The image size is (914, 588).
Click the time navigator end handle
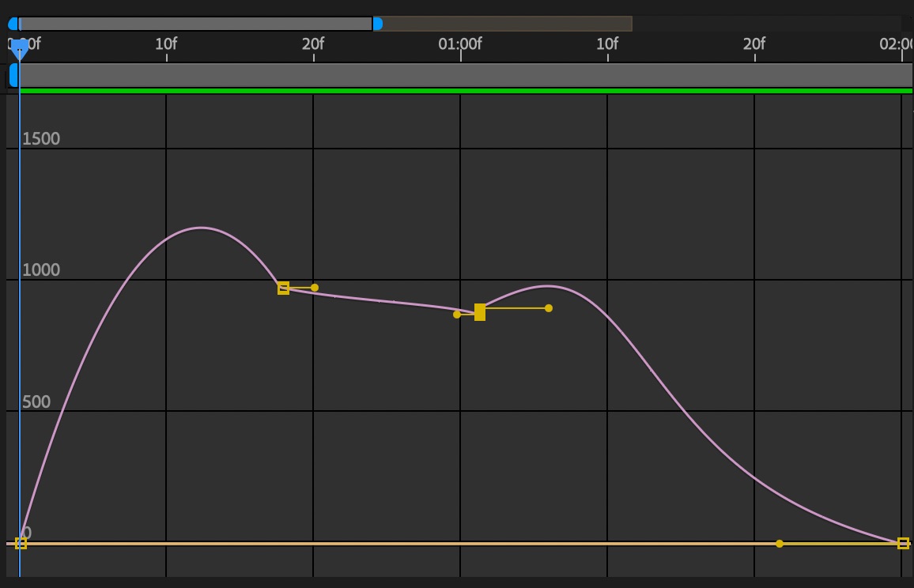pos(377,24)
